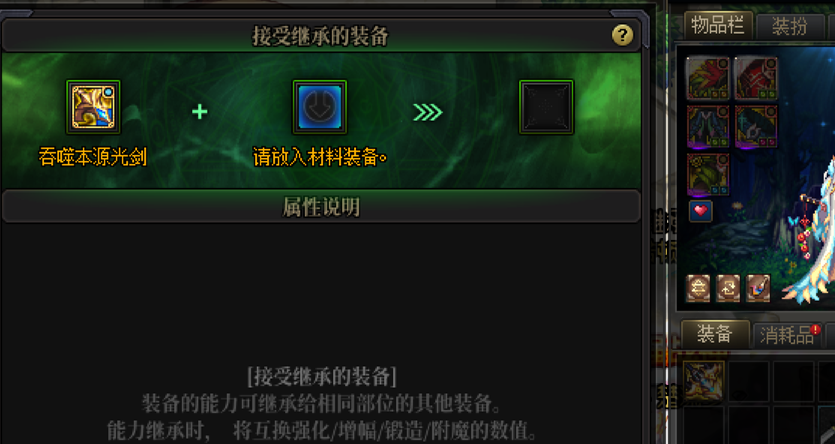
Task: Click the empty result equipment slot
Action: (546, 107)
